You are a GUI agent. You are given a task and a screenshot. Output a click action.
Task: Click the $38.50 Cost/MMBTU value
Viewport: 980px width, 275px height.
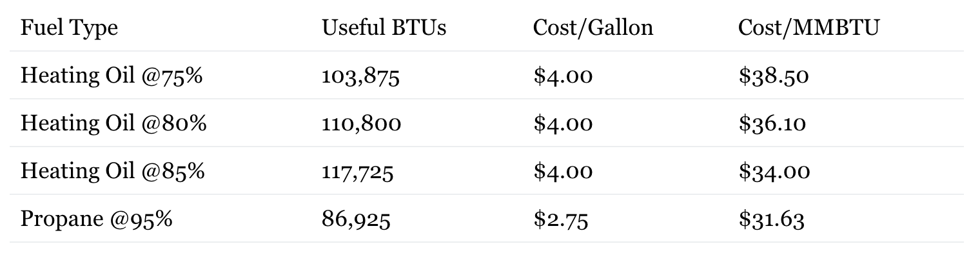tap(773, 76)
